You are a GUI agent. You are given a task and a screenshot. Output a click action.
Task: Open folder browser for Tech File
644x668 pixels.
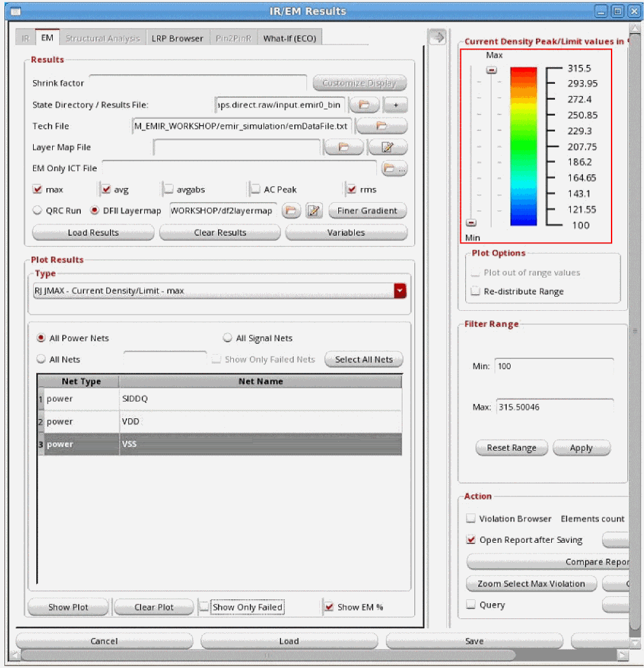[x=381, y=126]
